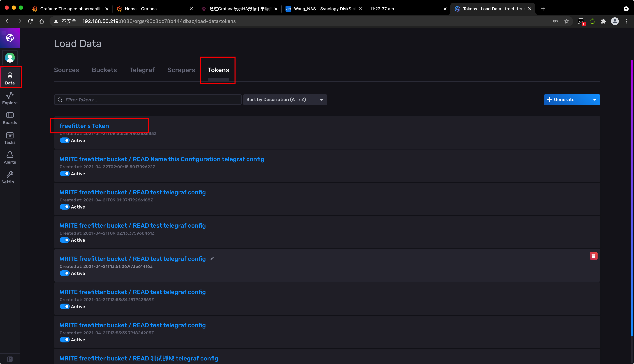Toggle Active switch for the token created at 13:53:34

coord(65,307)
